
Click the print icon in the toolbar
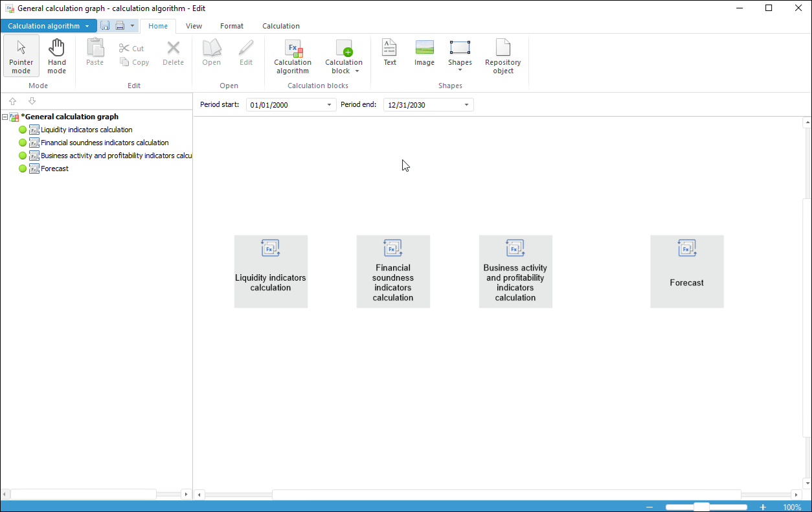pos(120,26)
